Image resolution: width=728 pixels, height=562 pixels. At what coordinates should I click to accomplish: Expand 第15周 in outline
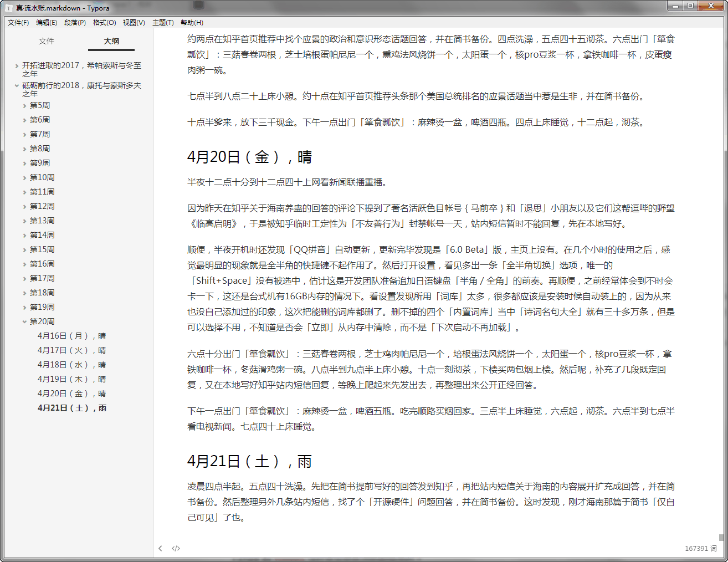click(24, 250)
